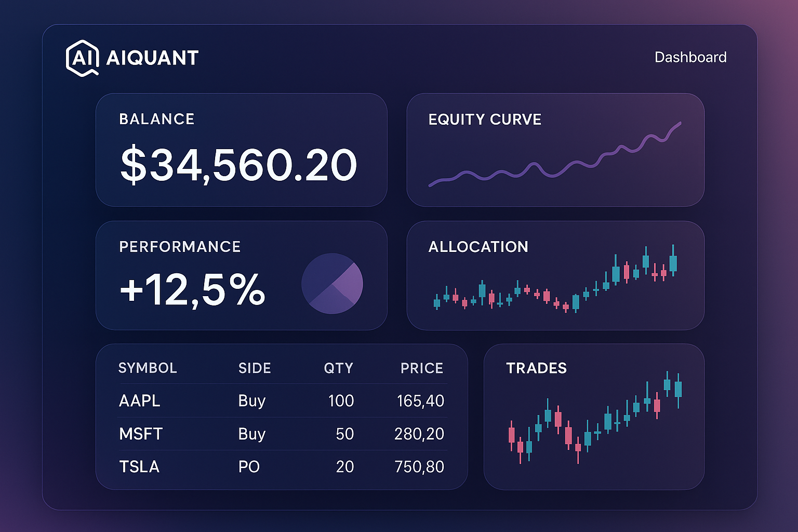Select the TSLA row symbol

pos(139,467)
